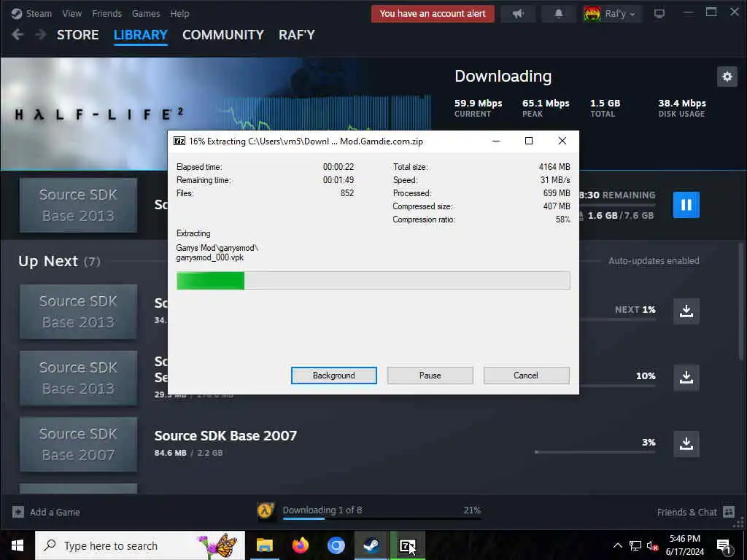
Task: Open the Steam menu
Action: (x=39, y=13)
